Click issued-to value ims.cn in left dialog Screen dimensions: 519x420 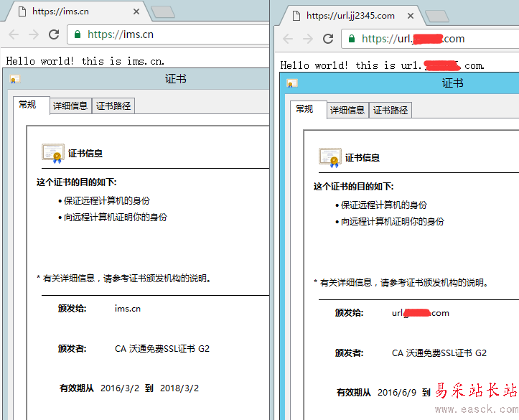(x=128, y=309)
